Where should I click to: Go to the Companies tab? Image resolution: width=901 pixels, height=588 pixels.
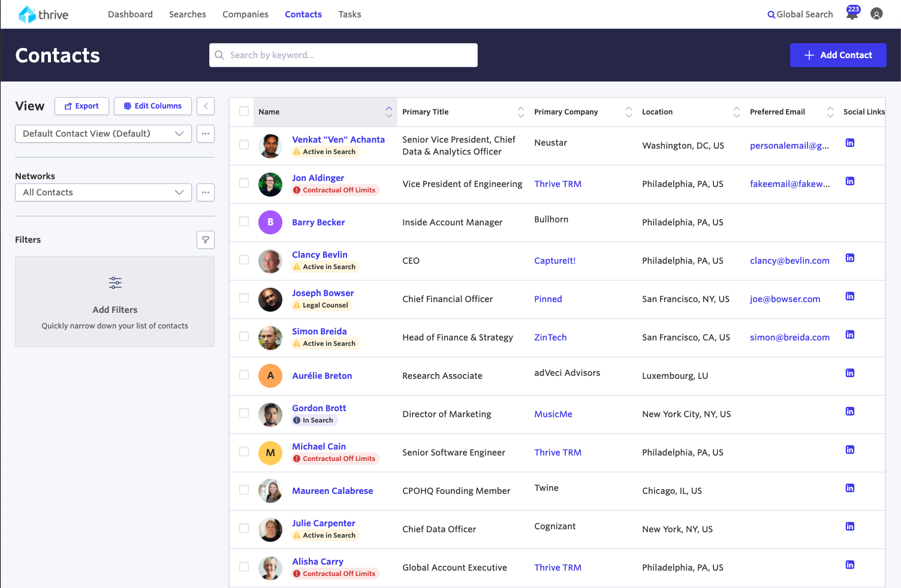click(245, 14)
